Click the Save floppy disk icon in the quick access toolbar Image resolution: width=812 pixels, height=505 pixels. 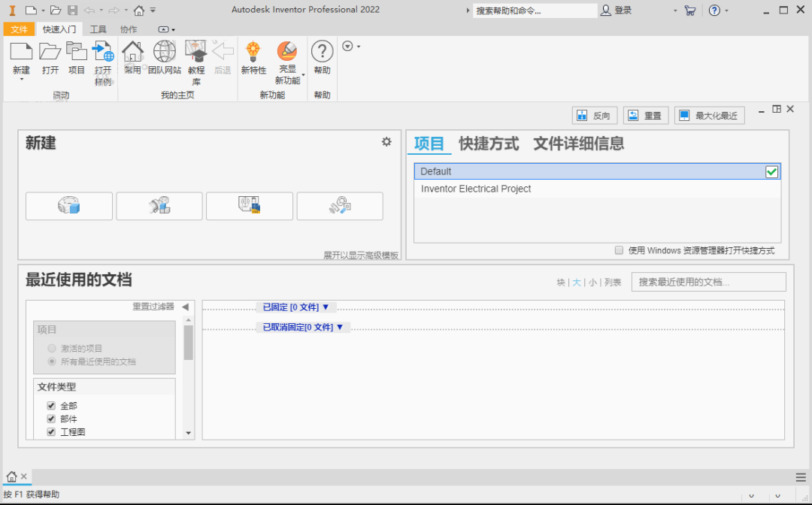(72, 11)
